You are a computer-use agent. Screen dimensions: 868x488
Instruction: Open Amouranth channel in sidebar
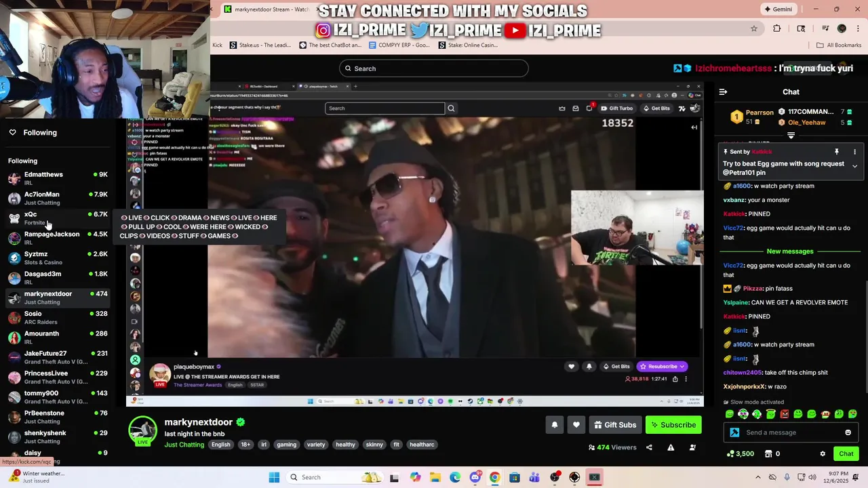[58, 337]
